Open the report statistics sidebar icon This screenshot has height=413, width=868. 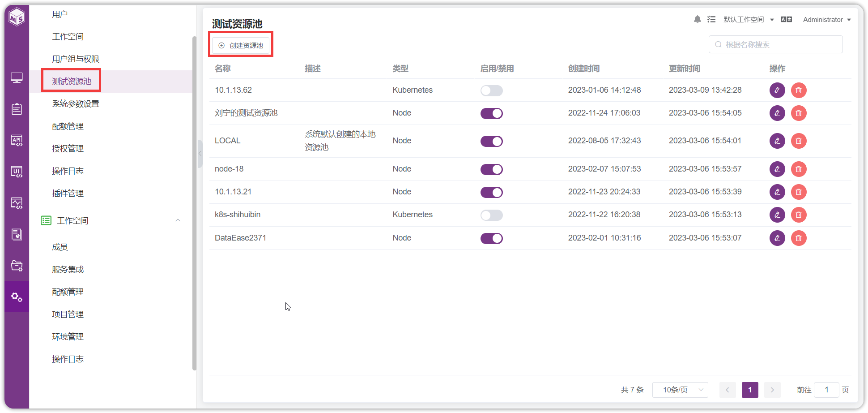click(x=17, y=234)
